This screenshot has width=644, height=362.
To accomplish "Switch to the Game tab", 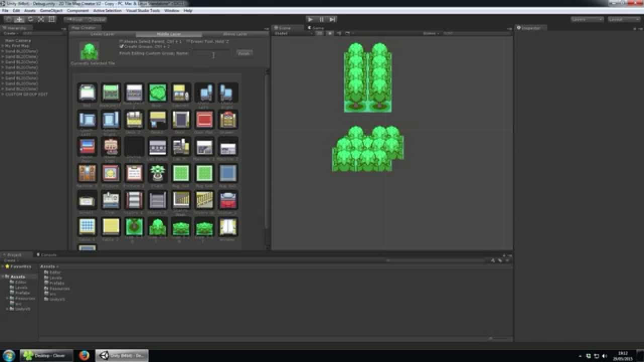I will pos(316,28).
